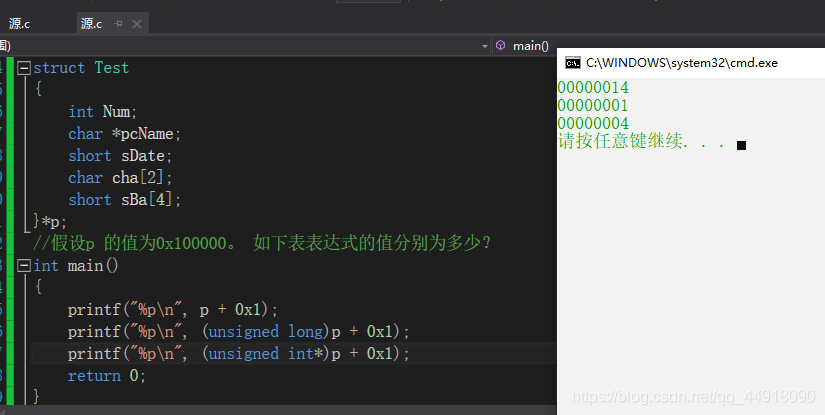Image resolution: width=825 pixels, height=415 pixels.
Task: Click the 请按任意键继续 prompt in cmd
Action: [x=641, y=141]
